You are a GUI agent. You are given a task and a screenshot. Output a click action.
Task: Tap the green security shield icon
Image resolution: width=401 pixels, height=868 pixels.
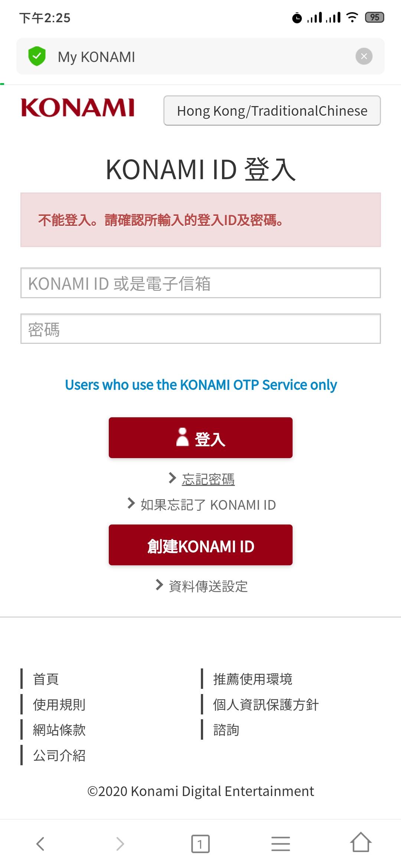(37, 56)
